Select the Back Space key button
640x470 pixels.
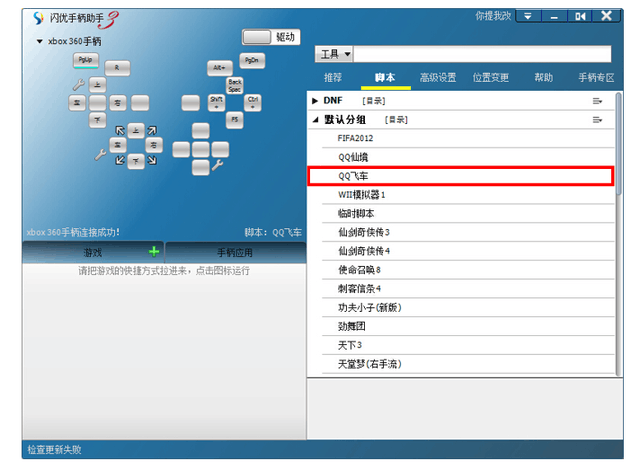pyautogui.click(x=235, y=86)
